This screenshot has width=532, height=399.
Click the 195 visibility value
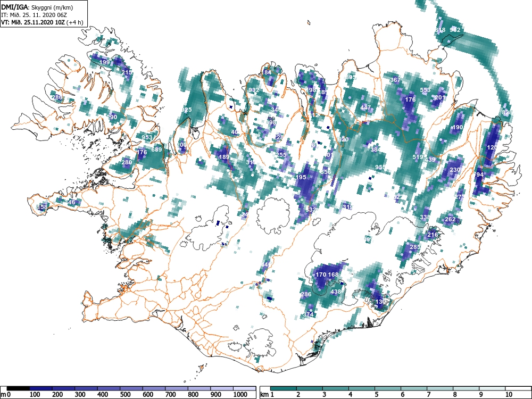[301, 177]
